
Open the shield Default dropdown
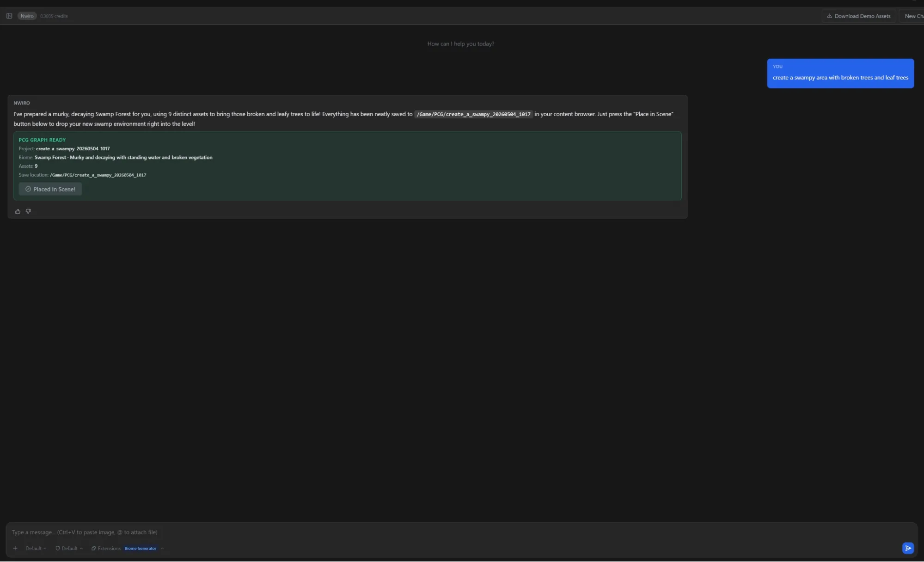coord(69,548)
